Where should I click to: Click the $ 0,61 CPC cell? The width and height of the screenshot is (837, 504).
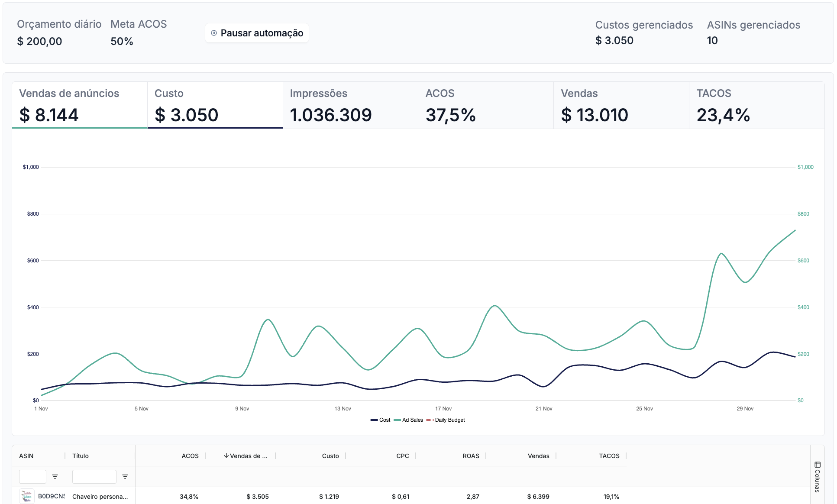[401, 497]
